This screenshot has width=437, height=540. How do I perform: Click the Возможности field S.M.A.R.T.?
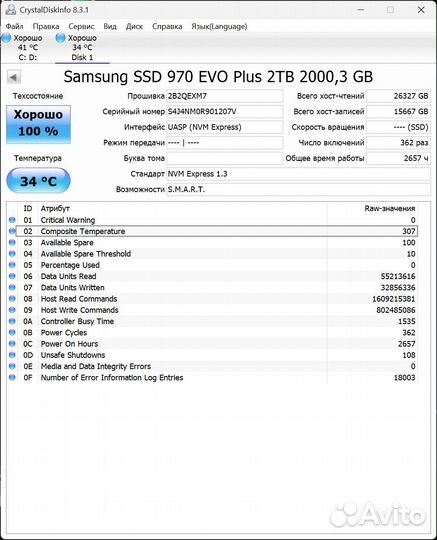click(x=298, y=189)
